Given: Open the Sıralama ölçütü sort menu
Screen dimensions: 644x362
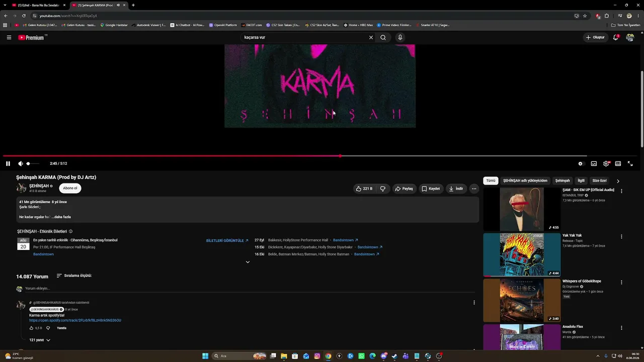Looking at the screenshot, I should point(74,276).
